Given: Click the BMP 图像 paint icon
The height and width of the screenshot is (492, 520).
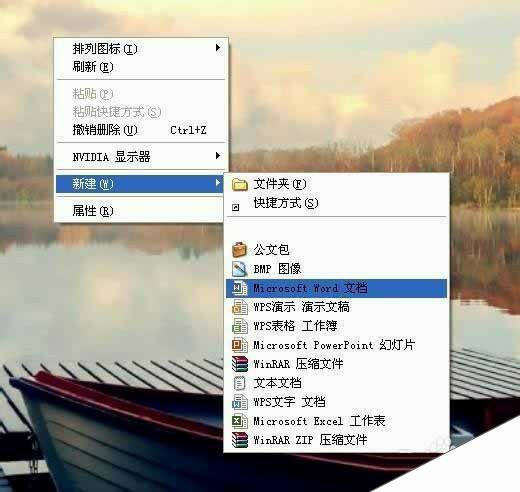Looking at the screenshot, I should point(240,269).
